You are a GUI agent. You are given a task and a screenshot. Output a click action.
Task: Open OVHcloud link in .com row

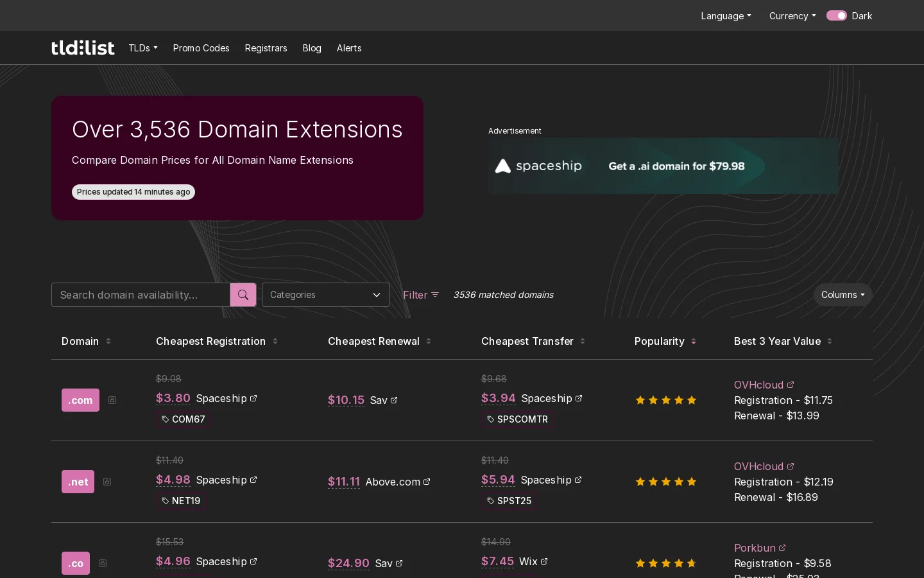pyautogui.click(x=764, y=385)
